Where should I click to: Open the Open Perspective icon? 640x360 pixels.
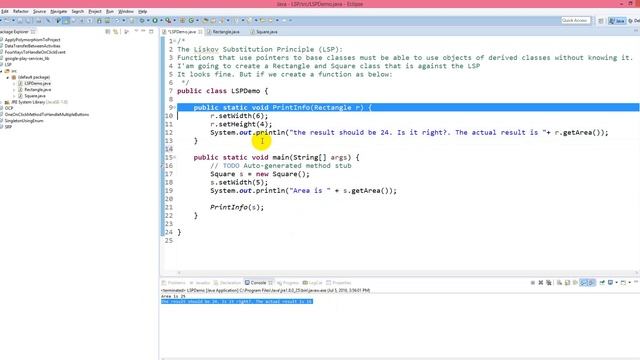[x=601, y=21]
